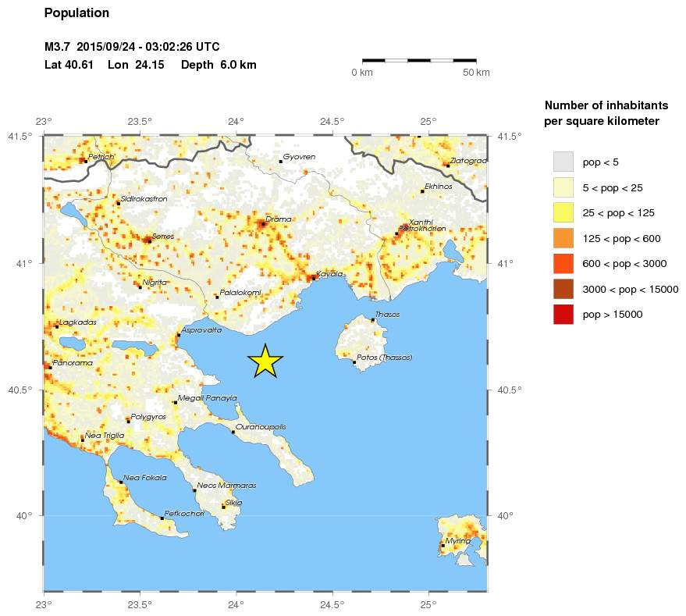Select the Ouranoupolis town marker
This screenshot has height=616, width=686.
(x=233, y=432)
